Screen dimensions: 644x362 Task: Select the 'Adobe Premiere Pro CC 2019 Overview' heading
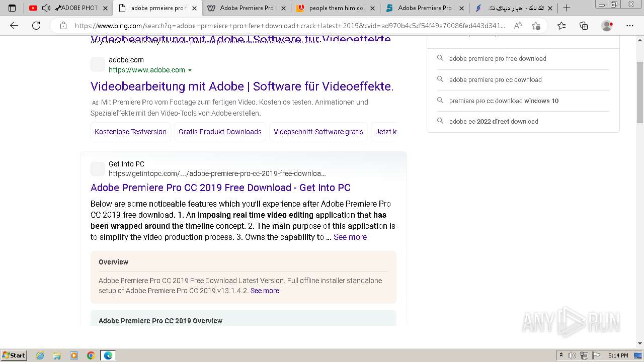coord(160,321)
